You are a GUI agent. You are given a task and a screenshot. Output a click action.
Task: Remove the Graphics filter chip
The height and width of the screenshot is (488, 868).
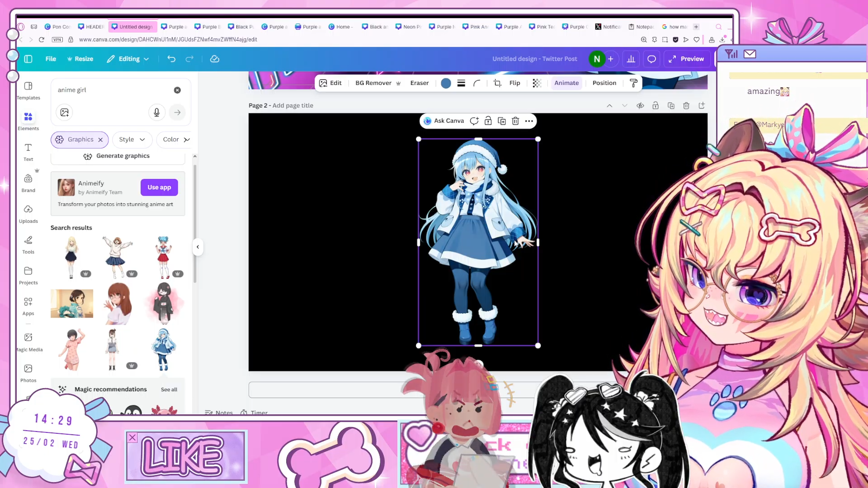coord(100,140)
